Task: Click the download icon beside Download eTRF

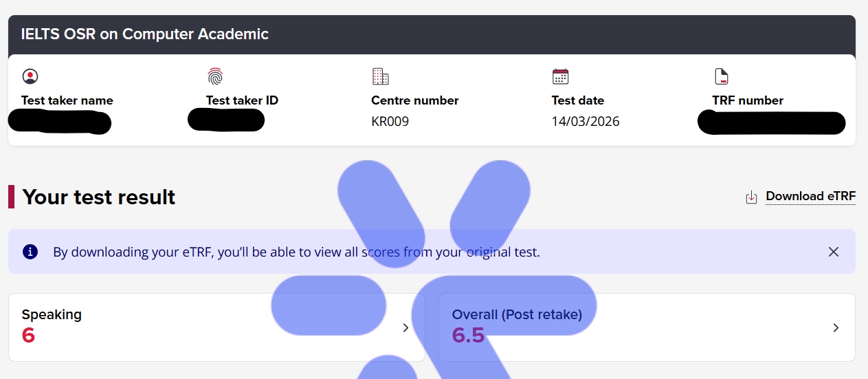Action: pos(751,197)
